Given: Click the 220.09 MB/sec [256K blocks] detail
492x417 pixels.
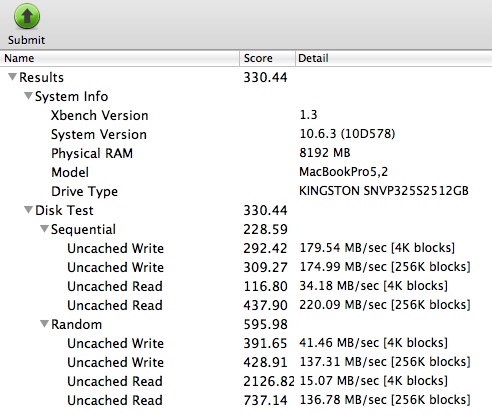Looking at the screenshot, I should 385,305.
